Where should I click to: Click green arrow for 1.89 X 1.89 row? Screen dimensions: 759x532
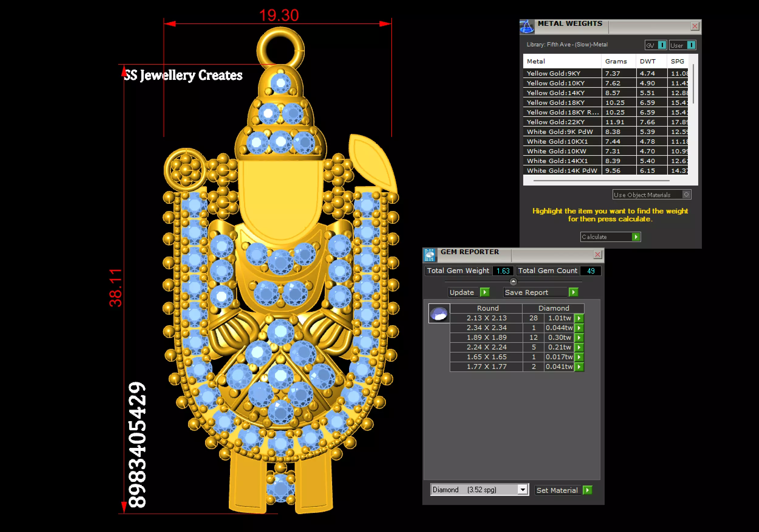click(x=579, y=338)
